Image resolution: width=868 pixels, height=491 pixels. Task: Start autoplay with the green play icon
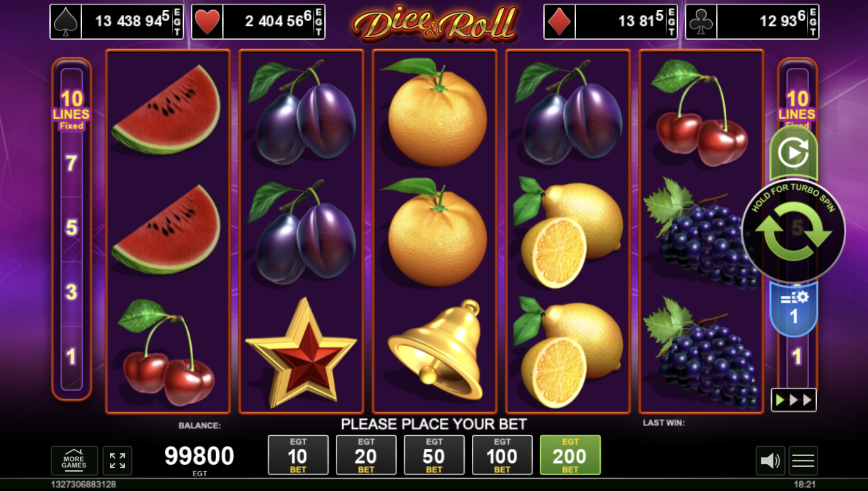tap(793, 153)
